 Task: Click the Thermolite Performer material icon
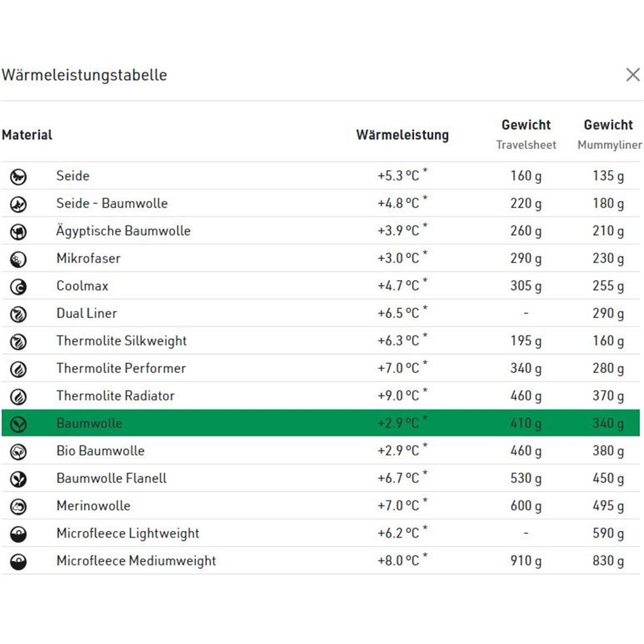(19, 369)
